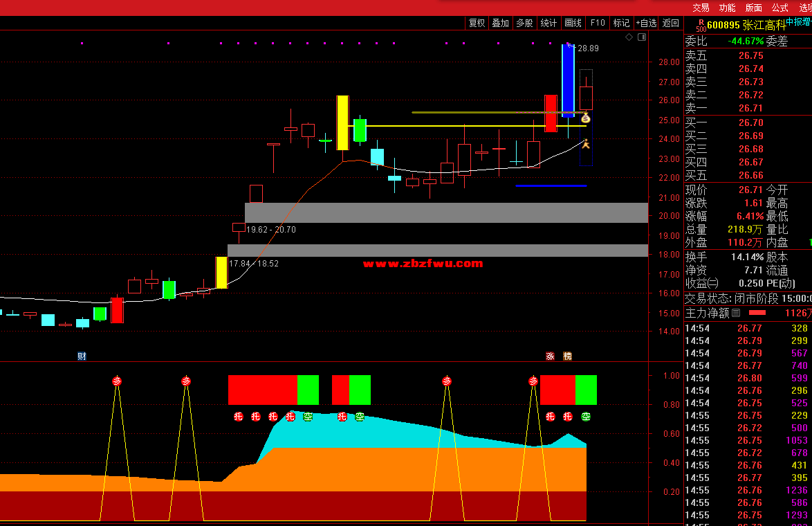The image size is (812, 526).
Task: Click the 榜 marker below the chart
Action: (x=567, y=356)
